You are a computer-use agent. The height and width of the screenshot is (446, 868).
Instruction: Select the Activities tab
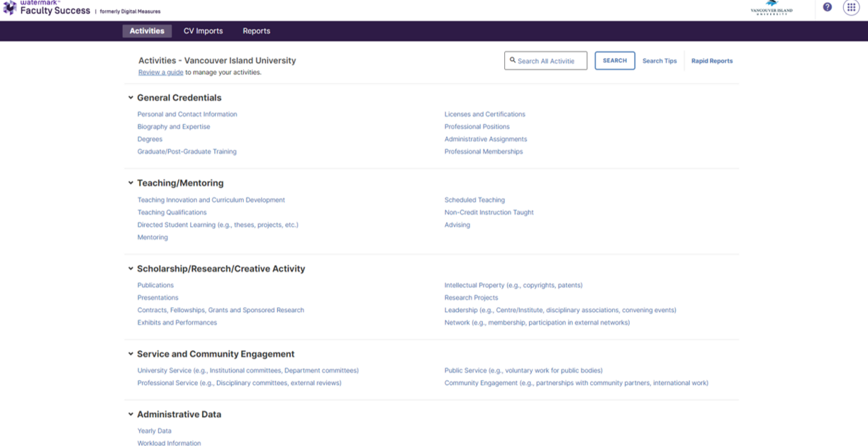coord(147,31)
